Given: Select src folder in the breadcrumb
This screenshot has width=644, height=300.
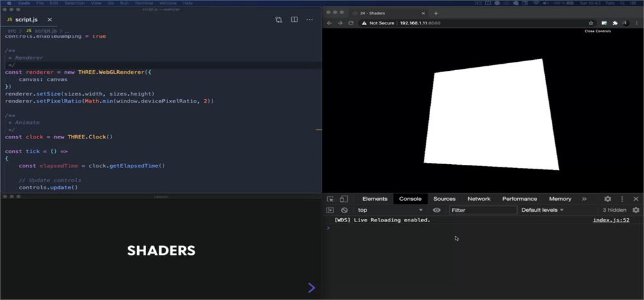Looking at the screenshot, I should (x=12, y=31).
